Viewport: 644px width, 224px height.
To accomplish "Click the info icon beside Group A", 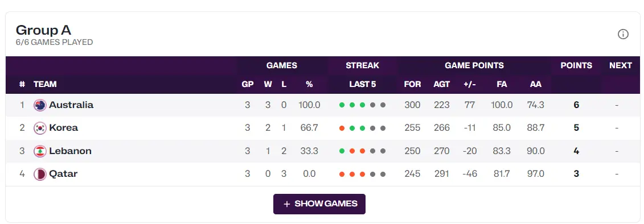I will [x=623, y=35].
